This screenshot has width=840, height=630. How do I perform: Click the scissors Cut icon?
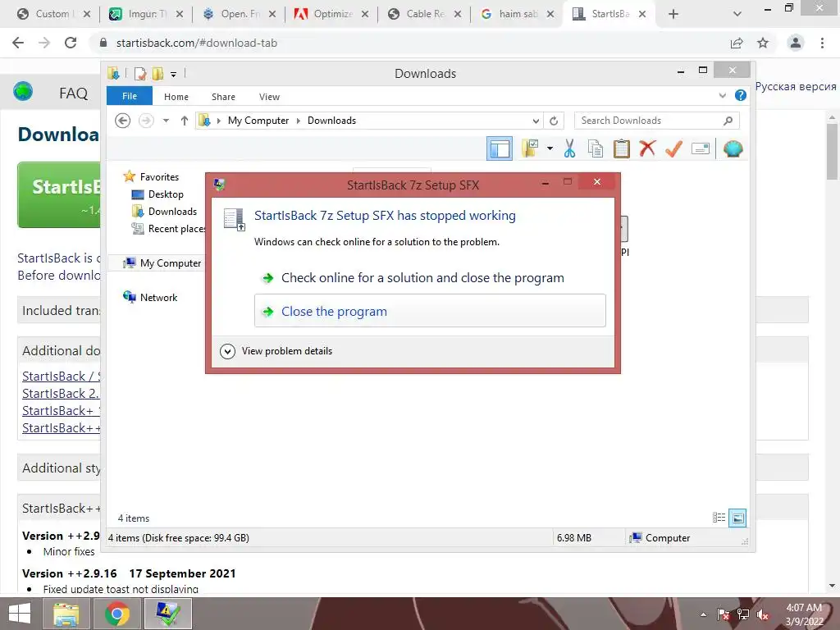click(569, 148)
